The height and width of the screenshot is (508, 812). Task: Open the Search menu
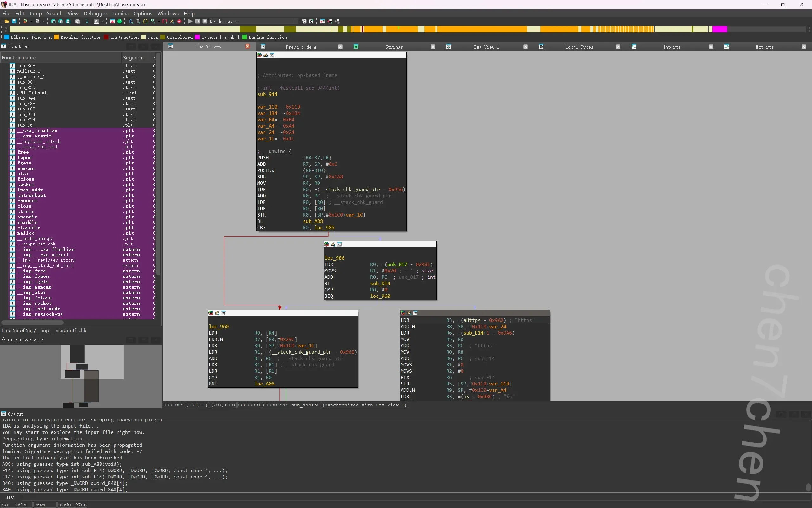[x=54, y=13]
